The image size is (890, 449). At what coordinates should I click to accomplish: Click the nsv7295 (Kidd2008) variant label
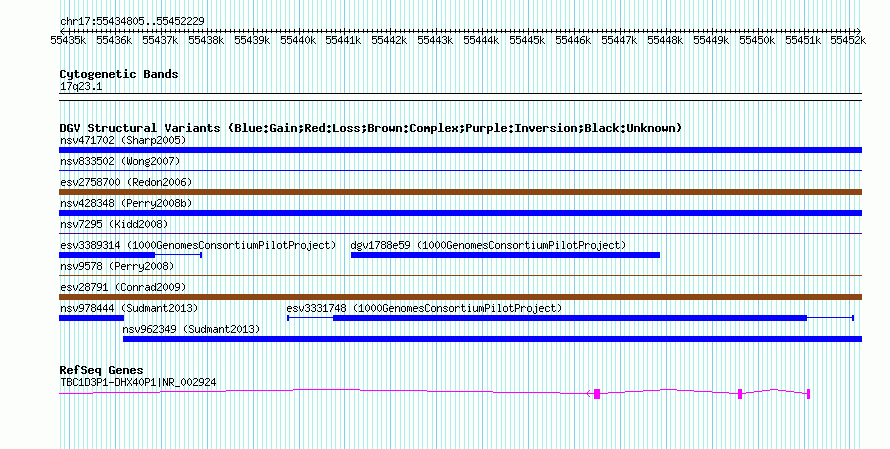coord(114,224)
